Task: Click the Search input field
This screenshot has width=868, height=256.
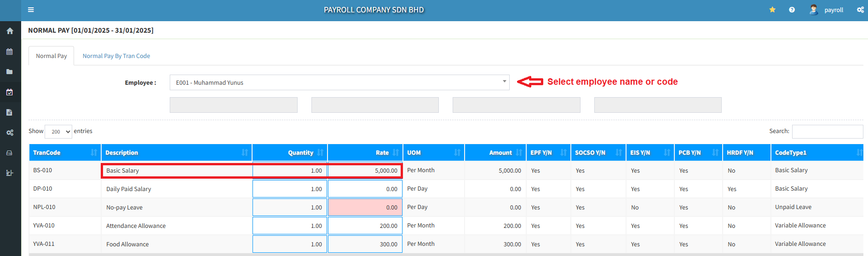Action: pyautogui.click(x=827, y=132)
